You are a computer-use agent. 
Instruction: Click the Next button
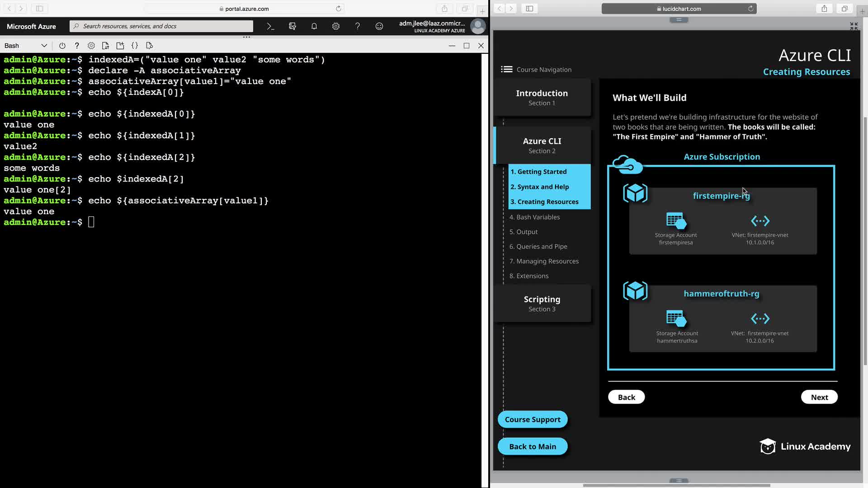point(819,397)
